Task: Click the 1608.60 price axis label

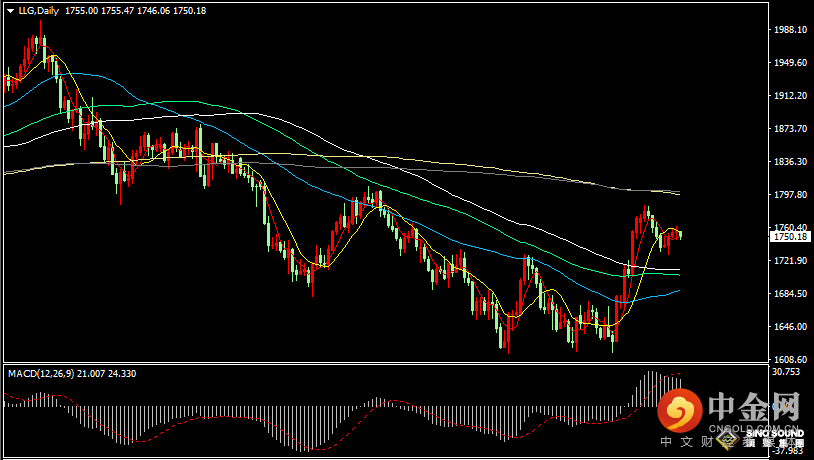Action: pyautogui.click(x=790, y=360)
